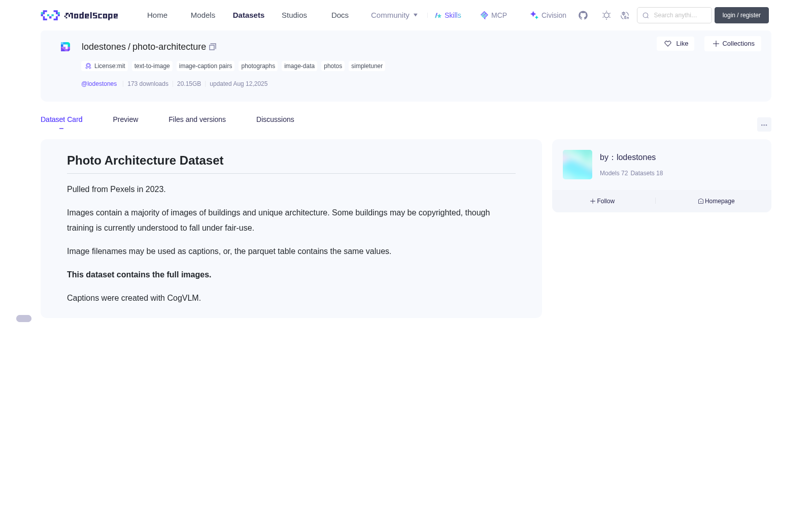Toggle the light/dark theme sun icon
Image resolution: width=812 pixels, height=508 pixels.
click(606, 15)
